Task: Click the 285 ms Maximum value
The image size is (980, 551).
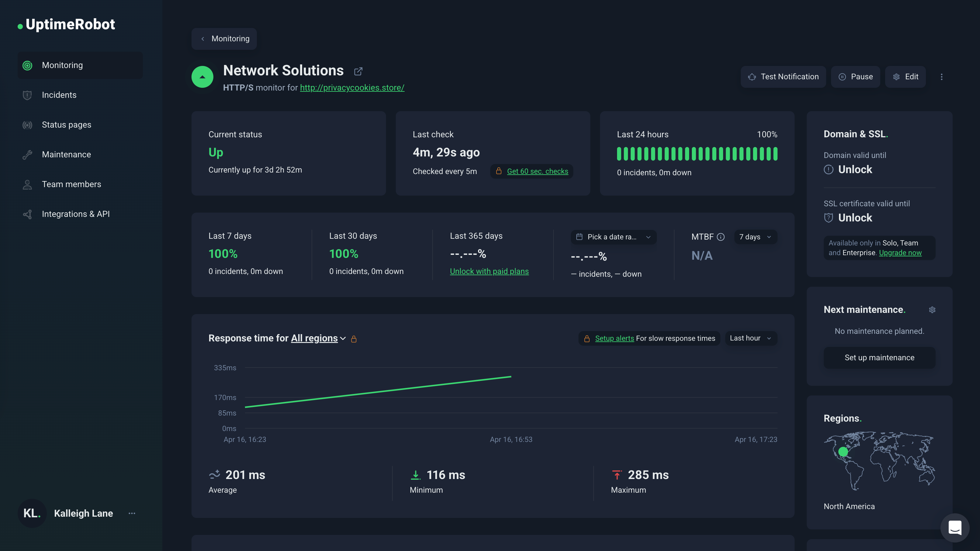Action: [x=648, y=474]
